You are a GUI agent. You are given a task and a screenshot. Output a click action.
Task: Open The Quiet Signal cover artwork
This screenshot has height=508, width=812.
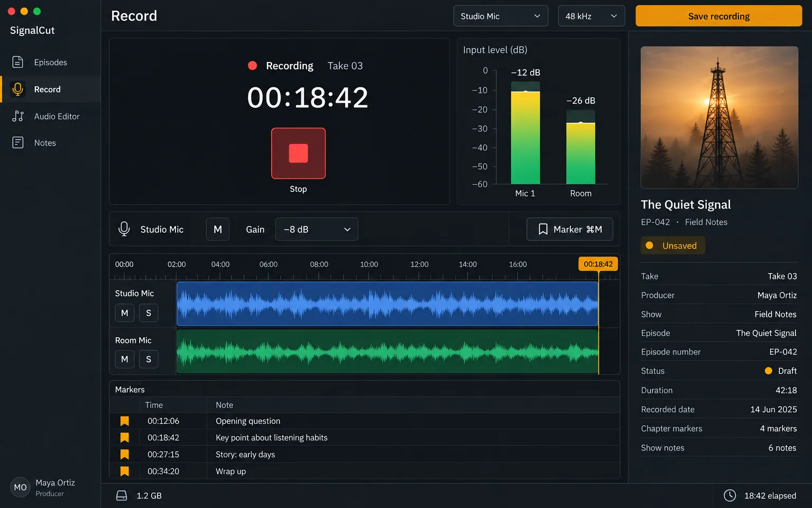coord(719,117)
